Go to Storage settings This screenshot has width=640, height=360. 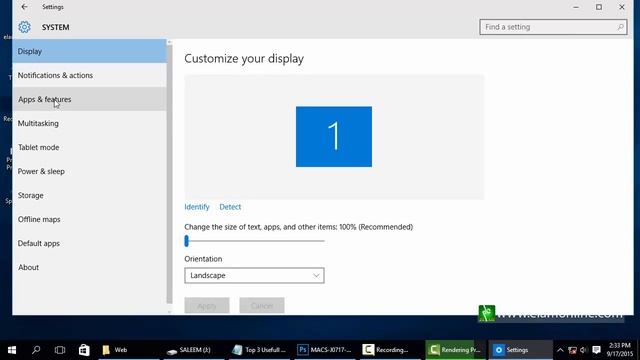coord(89,196)
